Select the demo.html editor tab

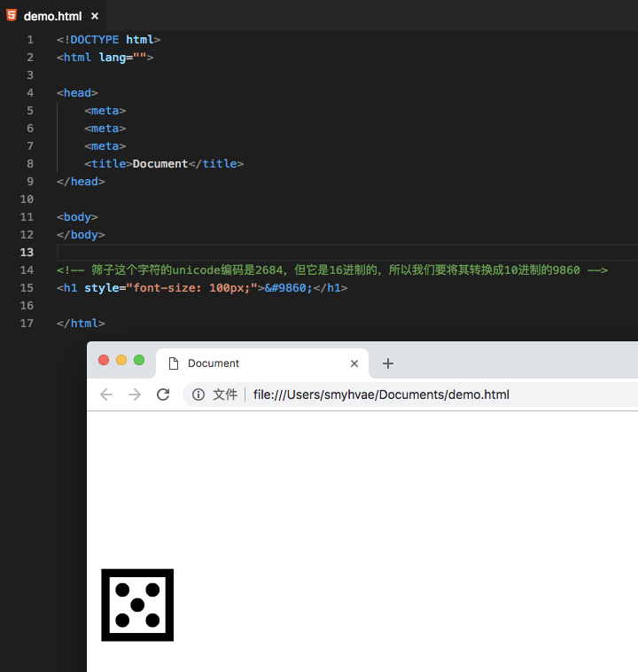(x=52, y=16)
